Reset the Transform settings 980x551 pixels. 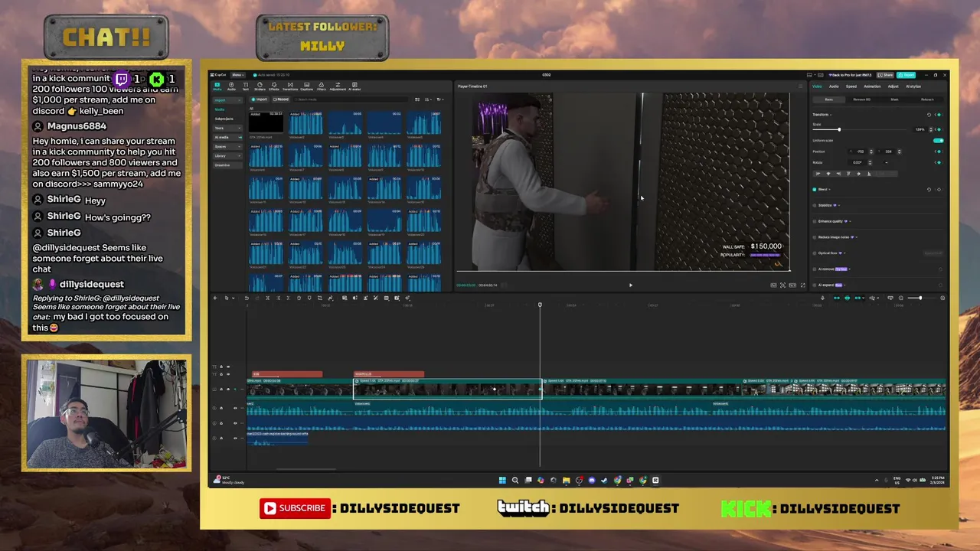coord(929,115)
